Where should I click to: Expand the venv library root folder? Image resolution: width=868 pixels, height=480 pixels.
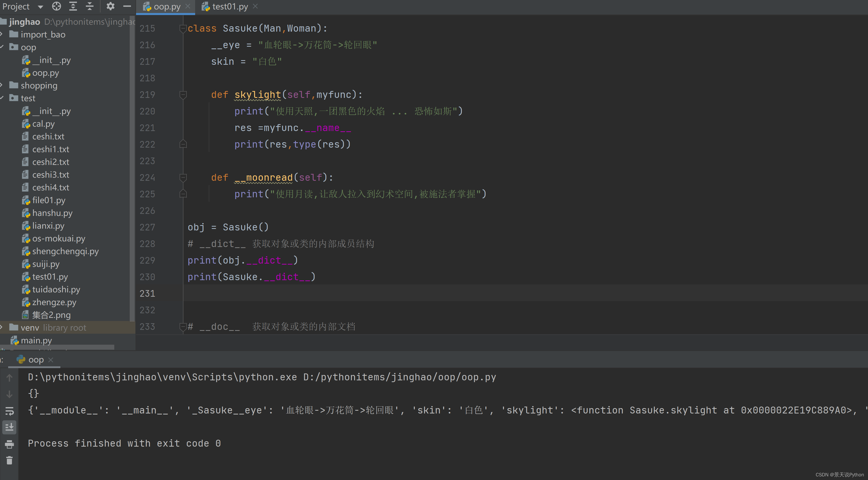pyautogui.click(x=2, y=327)
